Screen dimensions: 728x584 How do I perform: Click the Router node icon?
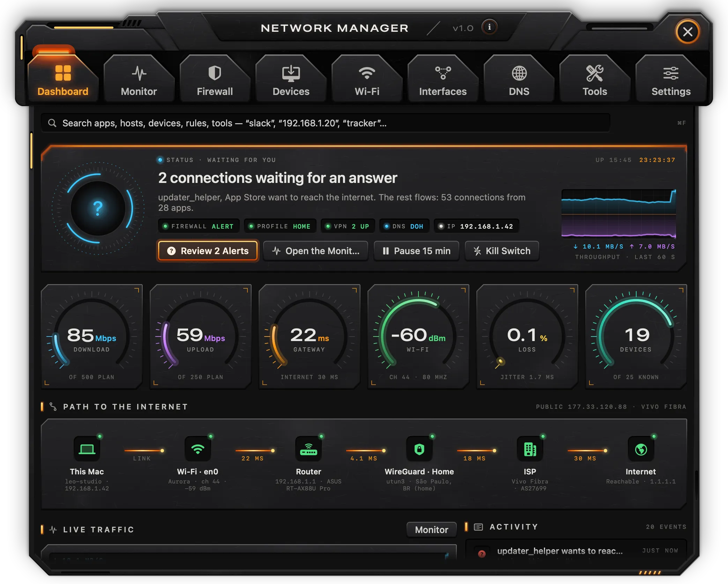coord(309,449)
